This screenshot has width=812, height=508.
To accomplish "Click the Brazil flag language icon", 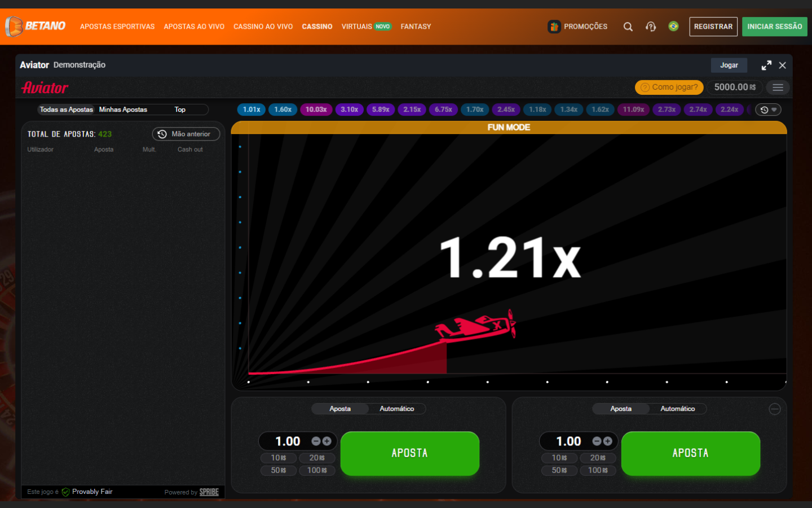I will click(x=673, y=26).
